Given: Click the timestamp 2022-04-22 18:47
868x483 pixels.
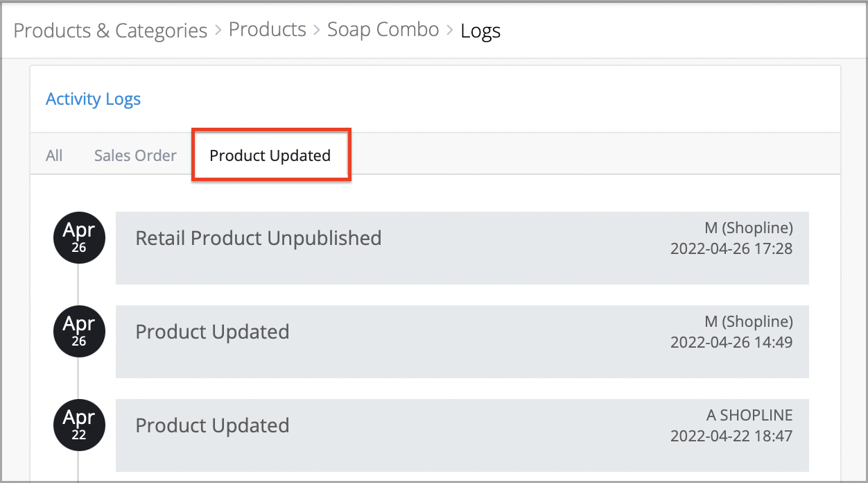Looking at the screenshot, I should pos(731,436).
